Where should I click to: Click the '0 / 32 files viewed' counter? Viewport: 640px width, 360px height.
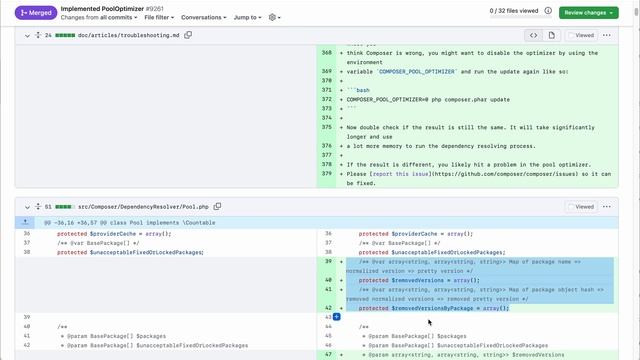[514, 11]
